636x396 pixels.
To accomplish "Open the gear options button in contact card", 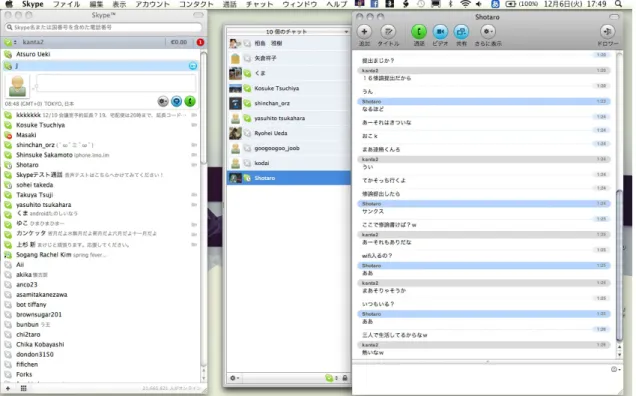I will [x=163, y=101].
